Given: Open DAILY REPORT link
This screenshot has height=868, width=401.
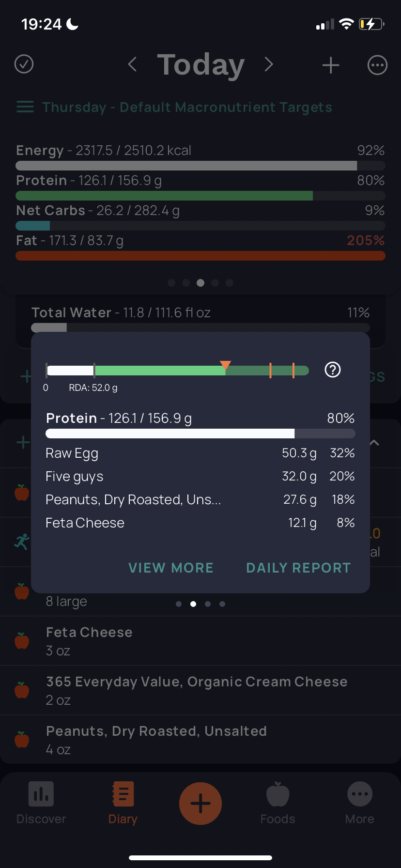Looking at the screenshot, I should coord(299,568).
